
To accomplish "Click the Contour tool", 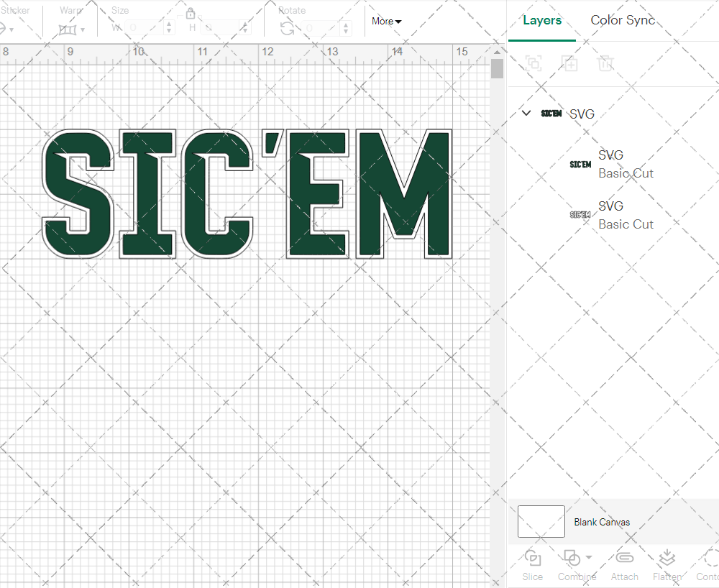I will 707,565.
